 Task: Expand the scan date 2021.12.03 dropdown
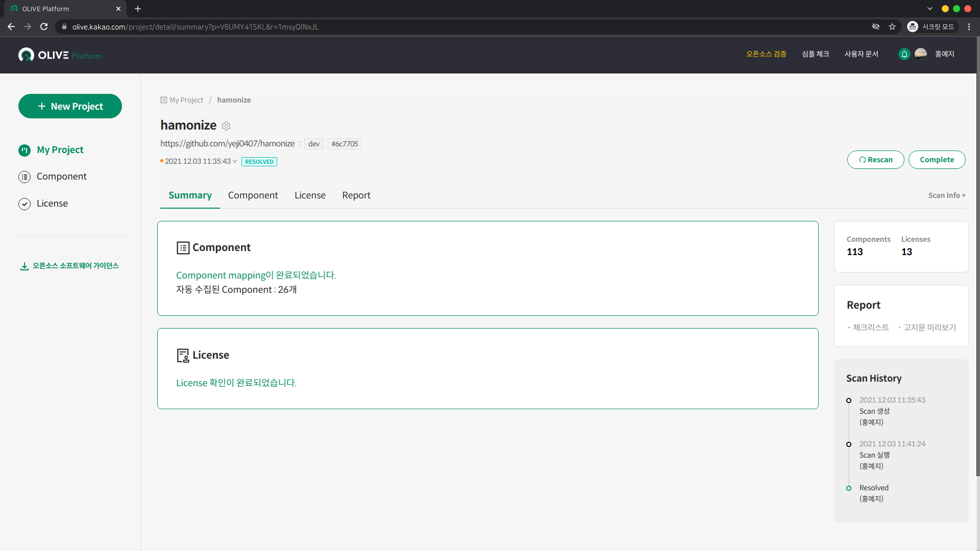235,162
